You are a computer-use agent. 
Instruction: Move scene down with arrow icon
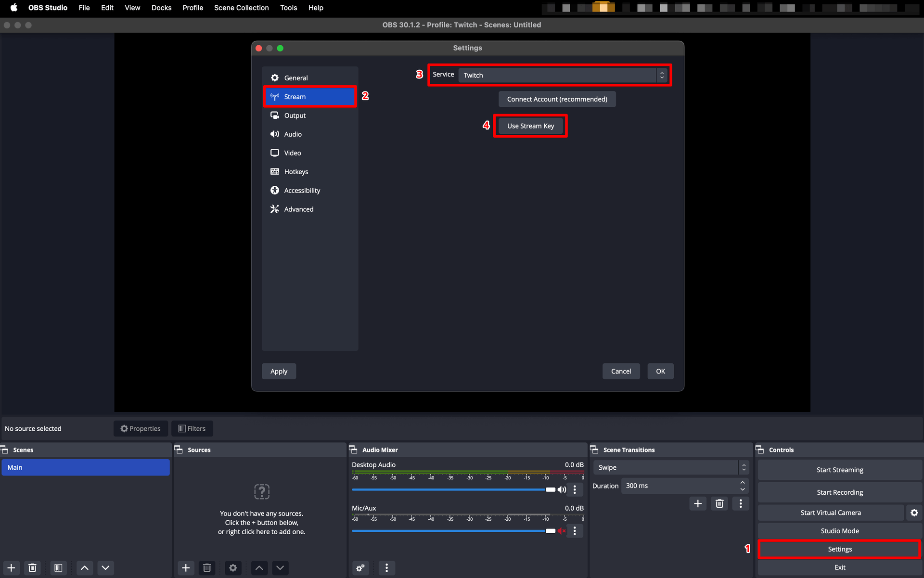point(105,568)
